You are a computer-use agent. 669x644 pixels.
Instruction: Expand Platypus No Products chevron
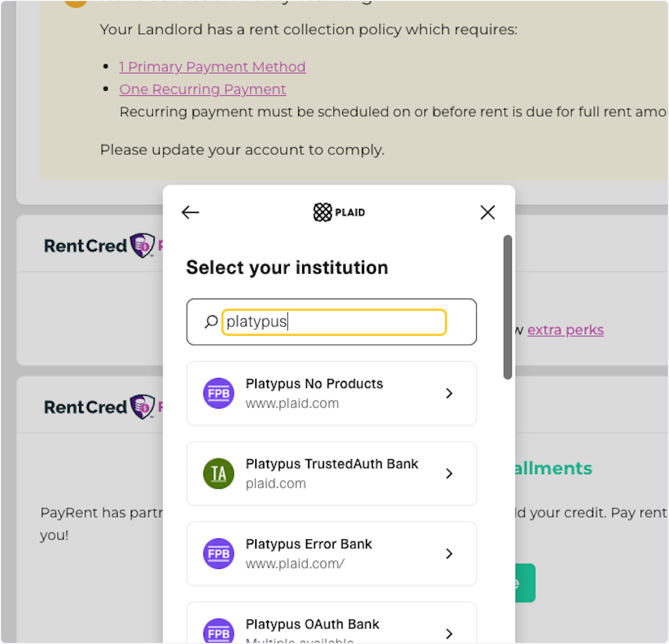449,393
